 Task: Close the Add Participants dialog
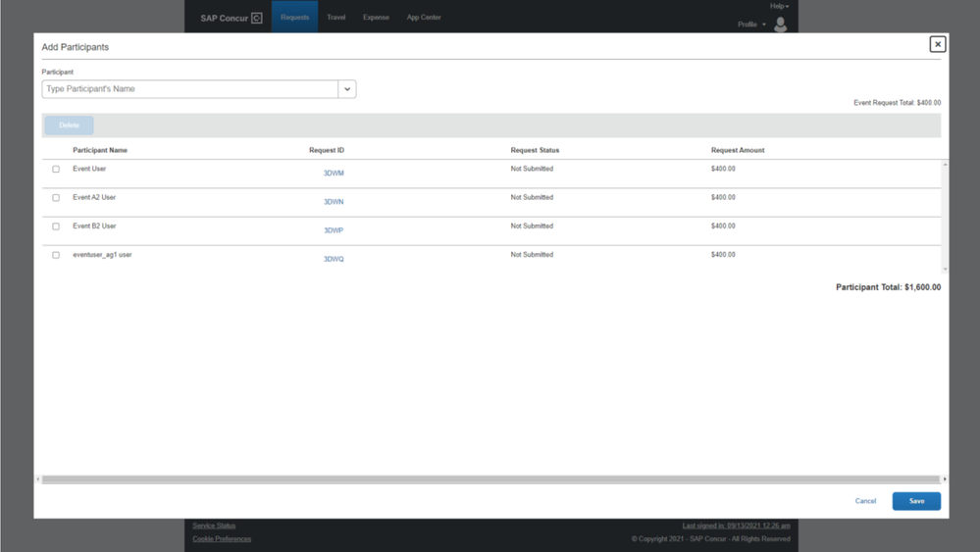[x=937, y=44]
